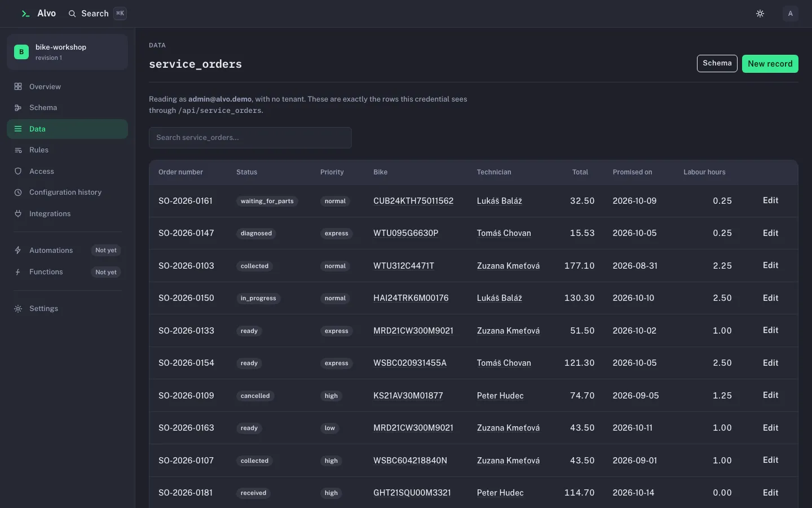The image size is (812, 508).
Task: Toggle the light/dark theme sun icon
Action: click(x=760, y=14)
